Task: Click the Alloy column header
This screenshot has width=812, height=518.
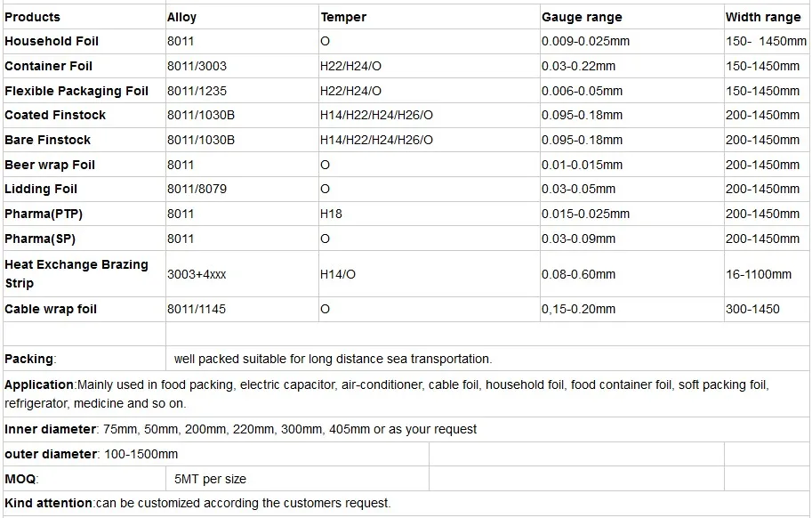Action: (182, 17)
